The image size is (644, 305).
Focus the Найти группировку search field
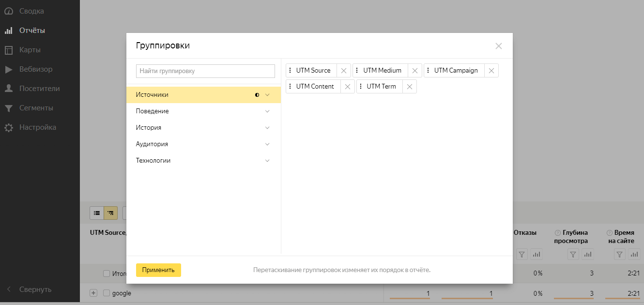click(205, 71)
